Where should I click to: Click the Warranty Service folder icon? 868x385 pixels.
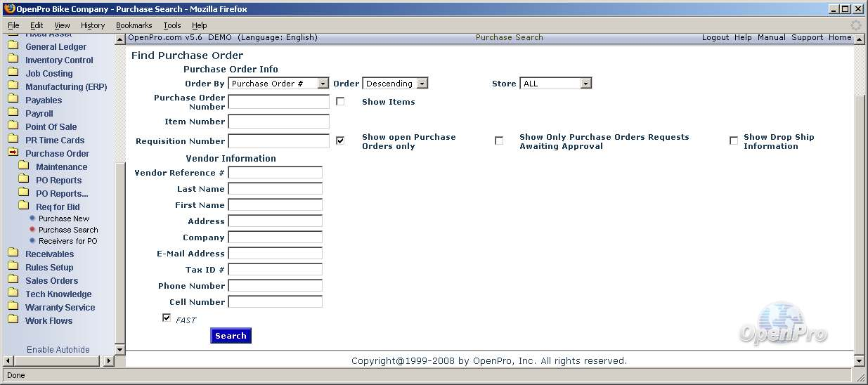[x=13, y=307]
